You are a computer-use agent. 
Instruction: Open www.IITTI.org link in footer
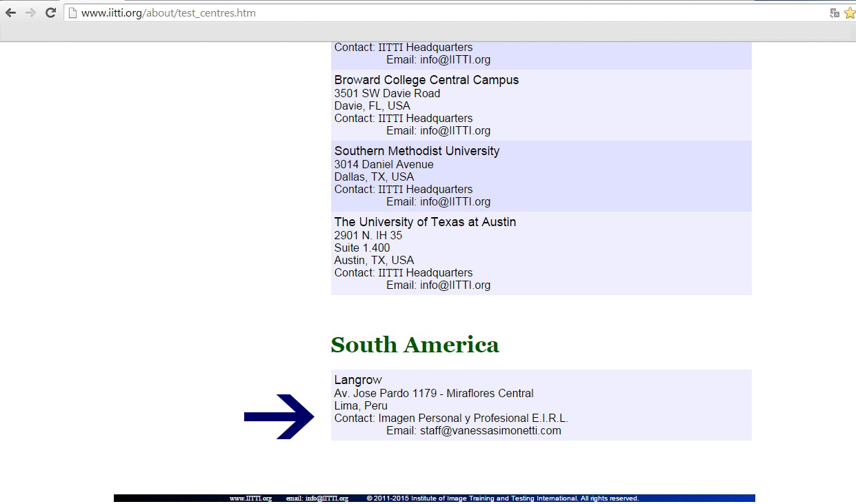pyautogui.click(x=250, y=498)
